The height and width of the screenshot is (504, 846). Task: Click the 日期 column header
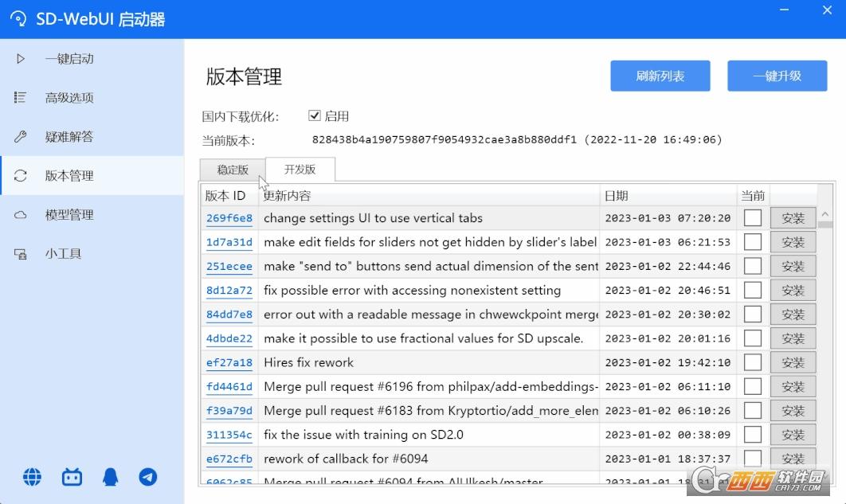(668, 195)
